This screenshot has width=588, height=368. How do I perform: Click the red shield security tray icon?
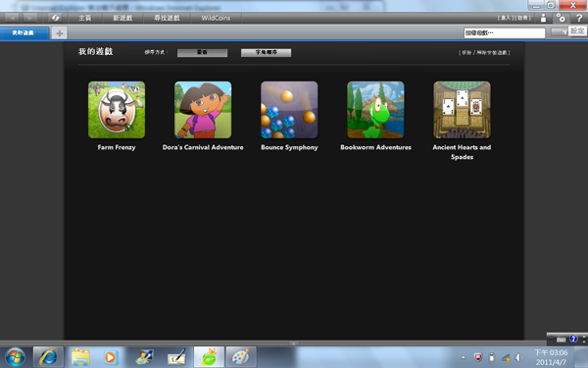tap(478, 357)
